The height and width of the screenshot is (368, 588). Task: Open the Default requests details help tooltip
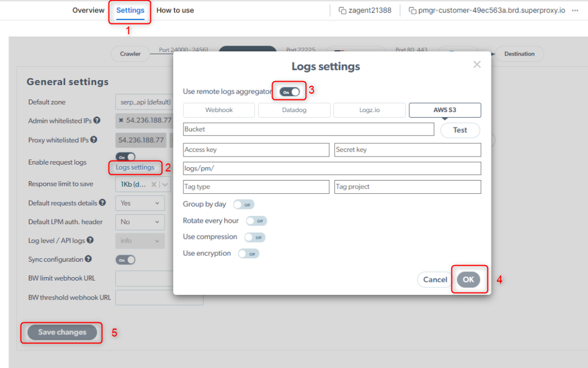coord(102,202)
